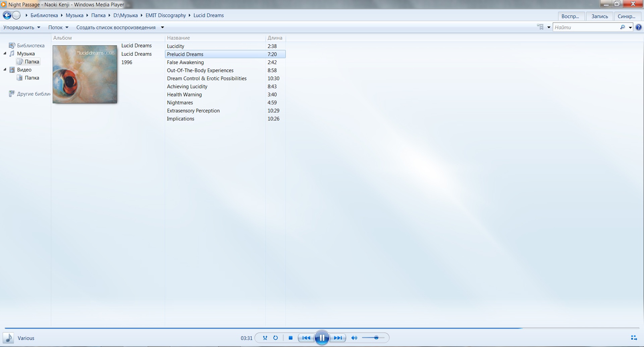Viewport: 644px width, 347px height.
Task: Expand the view options dropdown arrow
Action: [x=549, y=28]
